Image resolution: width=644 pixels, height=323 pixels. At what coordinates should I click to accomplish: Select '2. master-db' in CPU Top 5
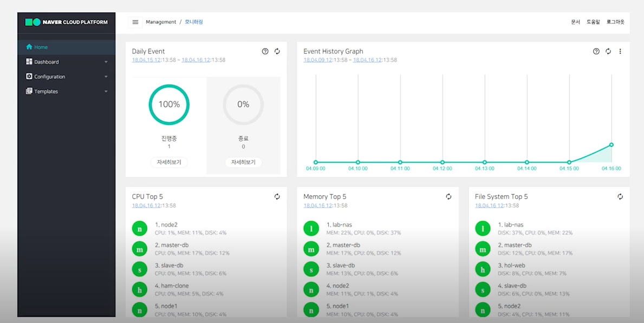[171, 245]
